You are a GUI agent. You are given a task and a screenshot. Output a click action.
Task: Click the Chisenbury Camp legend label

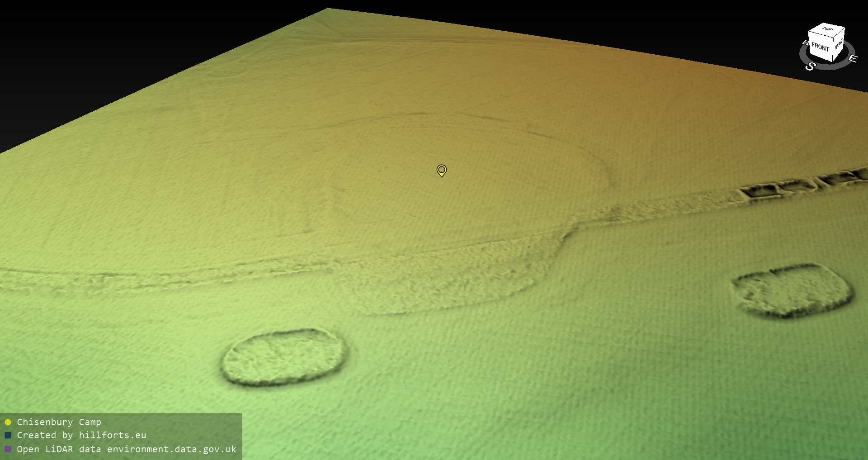pyautogui.click(x=59, y=422)
